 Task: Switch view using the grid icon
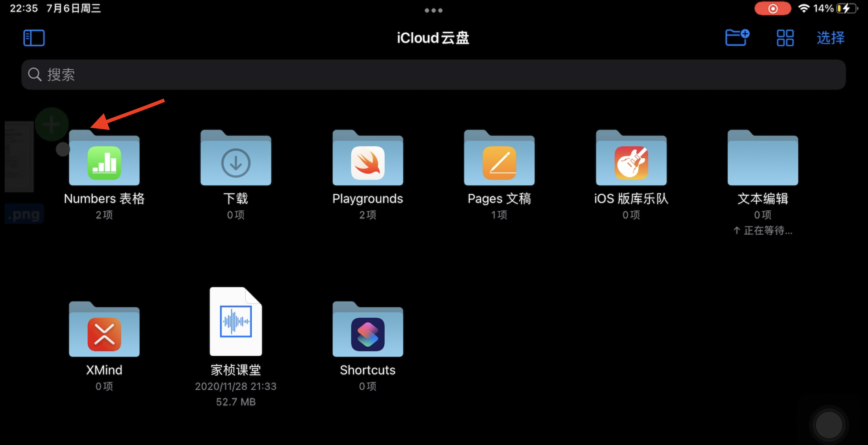click(x=785, y=38)
